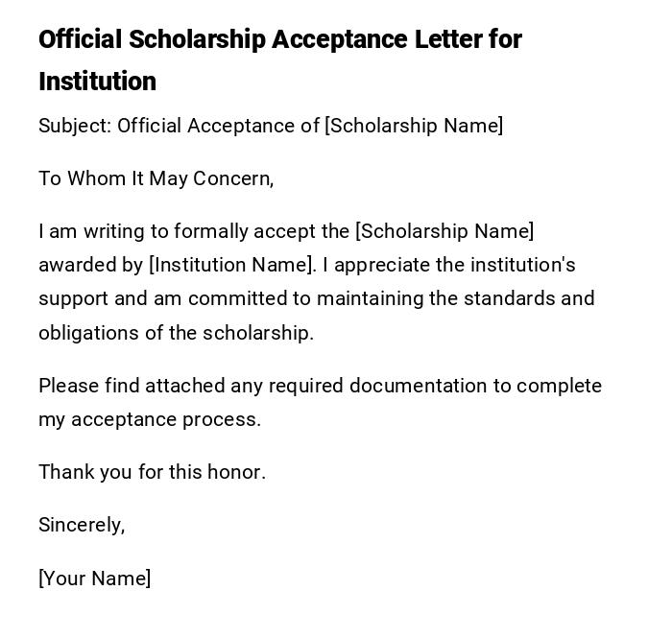Image resolution: width=672 pixels, height=638 pixels.
Task: Select the [Scholarship Name] placeholder after "accept the"
Action: 444,231
